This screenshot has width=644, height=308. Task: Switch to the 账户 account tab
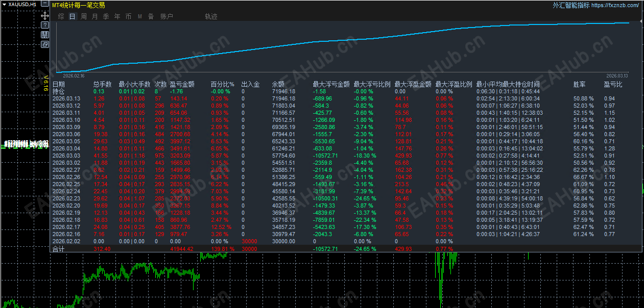pos(166,16)
